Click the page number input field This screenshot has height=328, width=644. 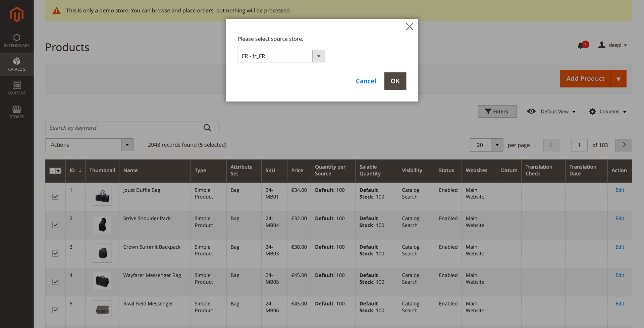click(x=579, y=145)
